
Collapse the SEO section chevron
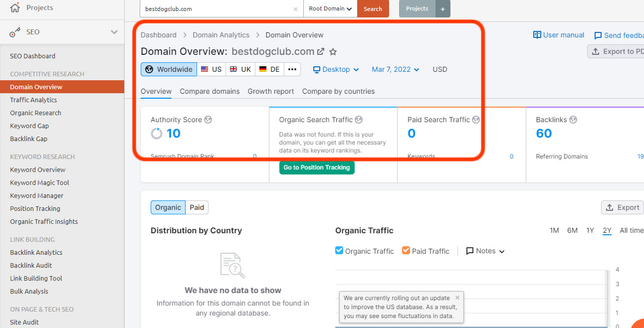tap(114, 32)
